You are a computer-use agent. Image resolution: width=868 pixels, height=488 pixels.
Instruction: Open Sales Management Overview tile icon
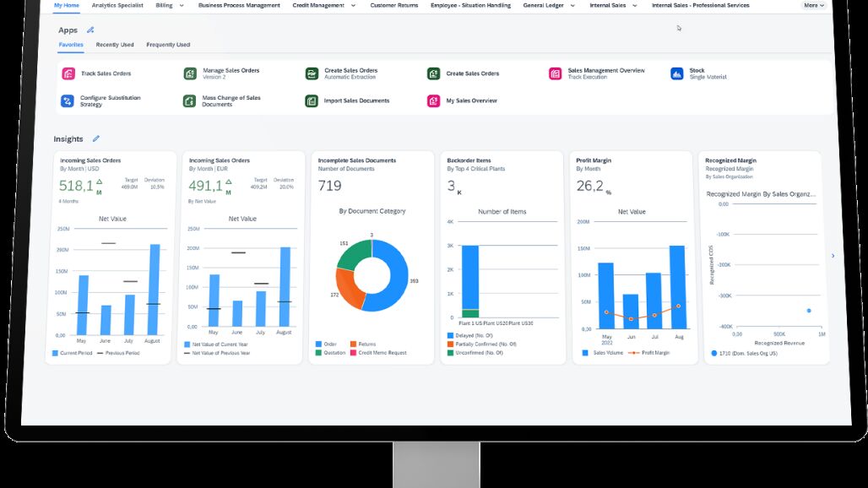pyautogui.click(x=555, y=74)
